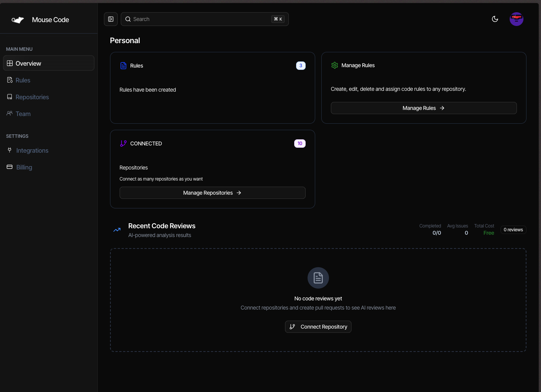Click the 0 reviews count badge

pyautogui.click(x=513, y=229)
